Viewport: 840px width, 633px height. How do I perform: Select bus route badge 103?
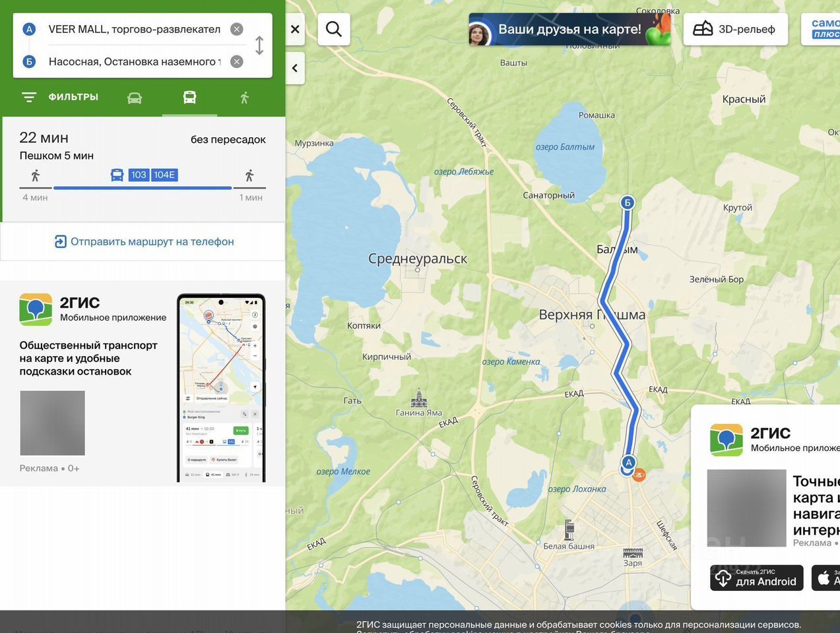tap(139, 175)
